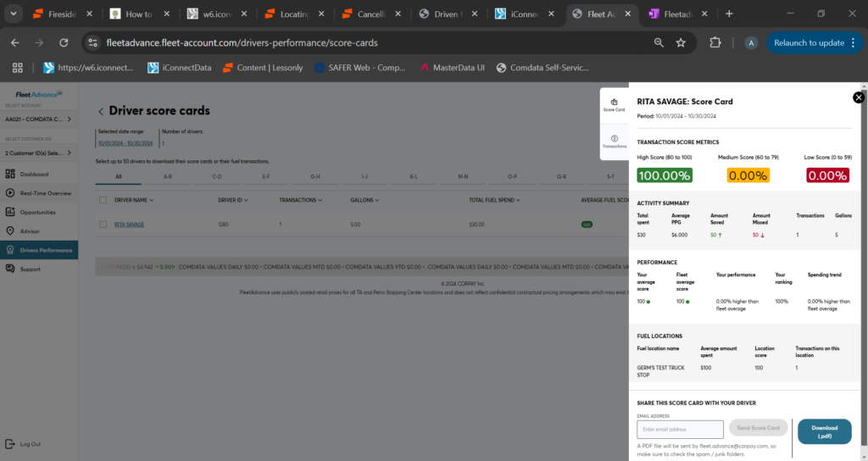Open new browser tab
The image size is (868, 461).
(x=729, y=14)
